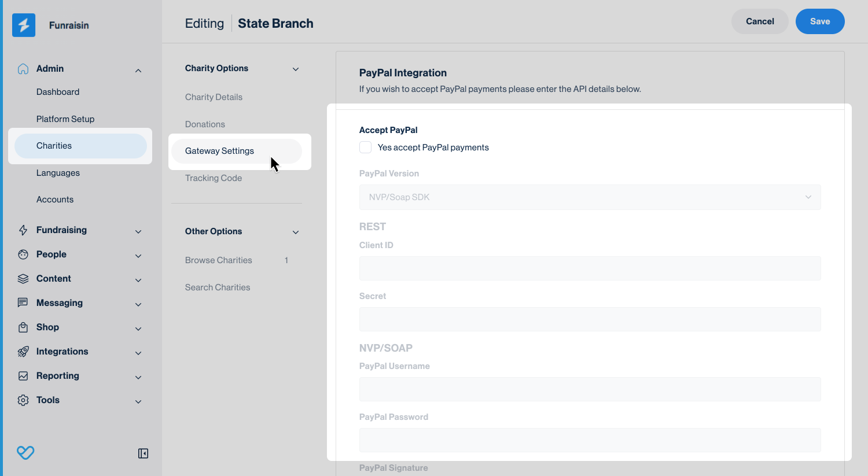
Task: Save the charity changes
Action: point(820,21)
